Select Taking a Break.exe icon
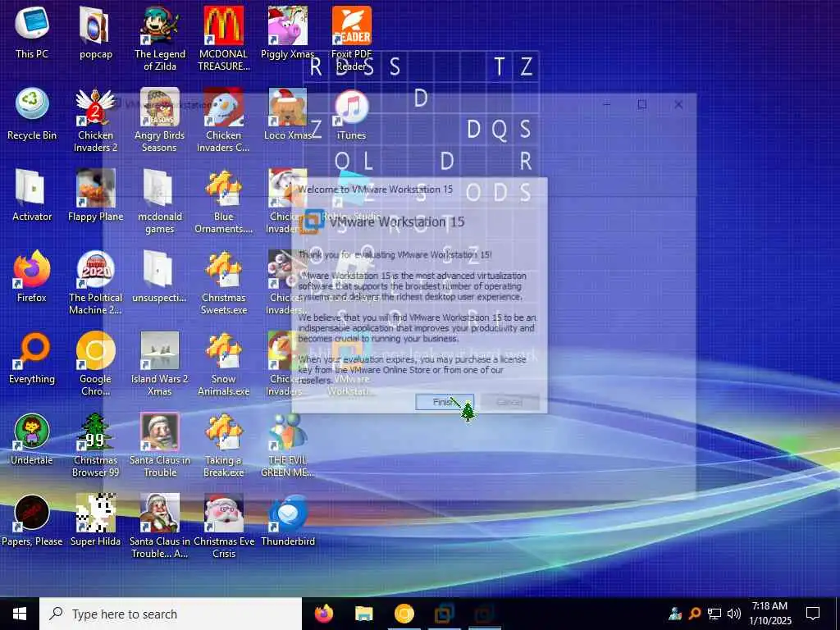The height and width of the screenshot is (630, 840). pyautogui.click(x=224, y=445)
